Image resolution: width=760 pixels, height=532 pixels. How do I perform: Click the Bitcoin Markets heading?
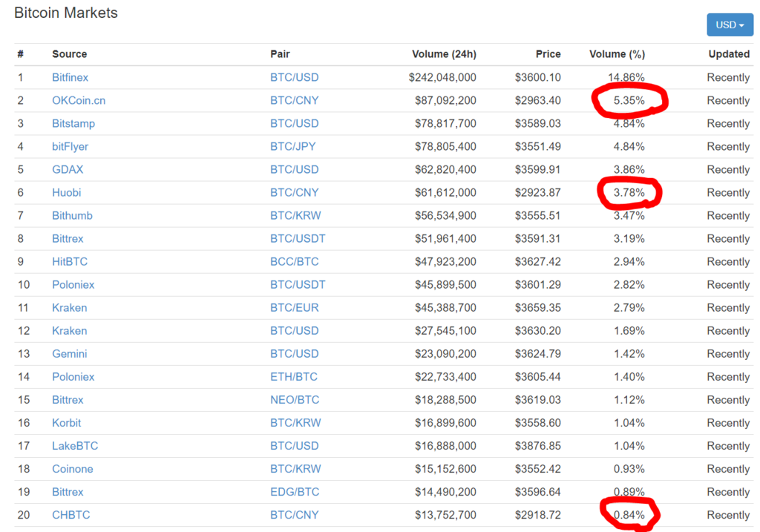pyautogui.click(x=66, y=13)
